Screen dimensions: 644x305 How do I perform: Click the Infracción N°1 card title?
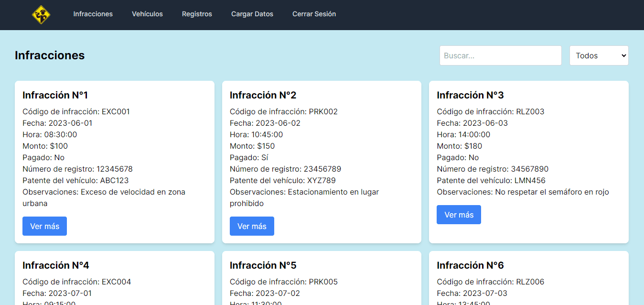[54, 95]
